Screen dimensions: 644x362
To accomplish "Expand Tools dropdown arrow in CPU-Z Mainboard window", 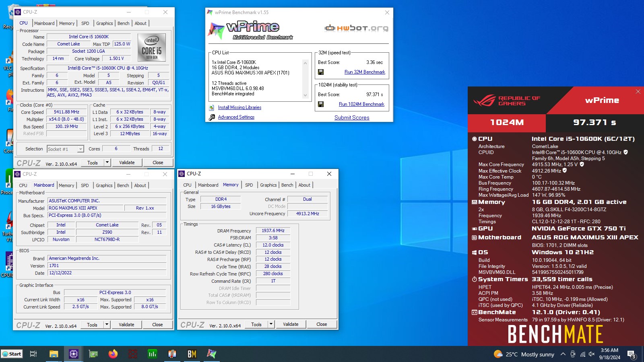I will point(107,325).
